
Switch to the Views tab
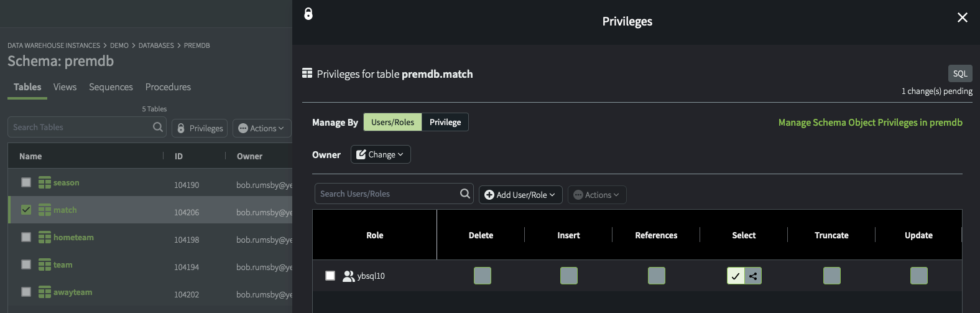tap(65, 87)
